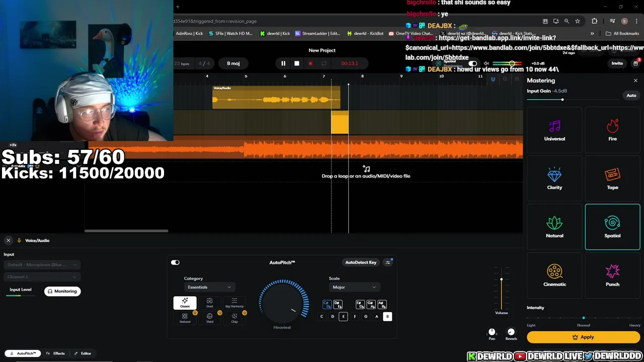Adjust the Input Gain slider handle
The height and width of the screenshot is (362, 644).
562,100
